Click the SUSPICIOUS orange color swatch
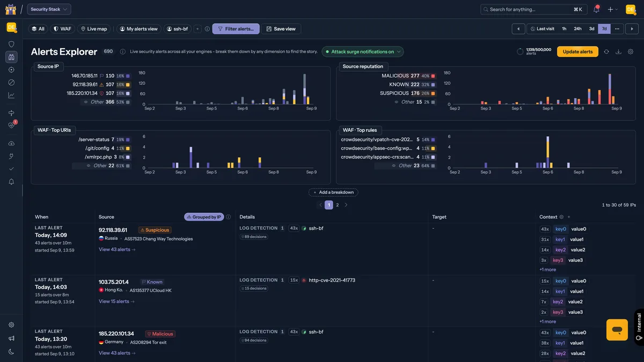644x362 pixels. pyautogui.click(x=433, y=93)
